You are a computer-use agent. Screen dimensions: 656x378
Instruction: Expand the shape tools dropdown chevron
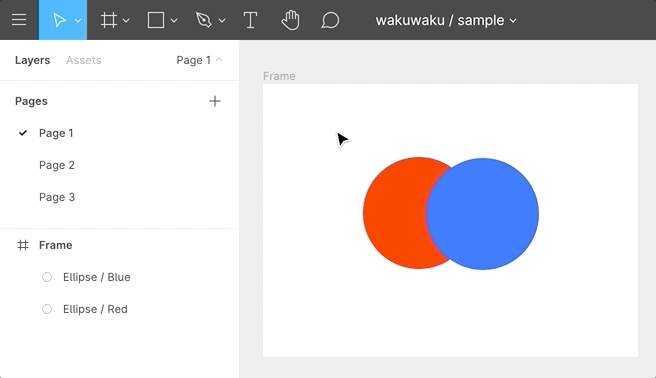[x=174, y=20]
